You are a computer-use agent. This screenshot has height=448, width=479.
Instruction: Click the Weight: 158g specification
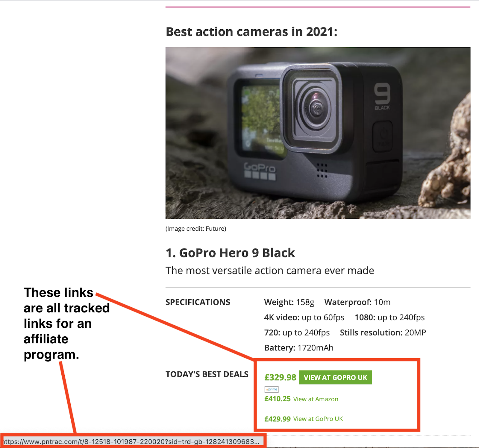[289, 302]
